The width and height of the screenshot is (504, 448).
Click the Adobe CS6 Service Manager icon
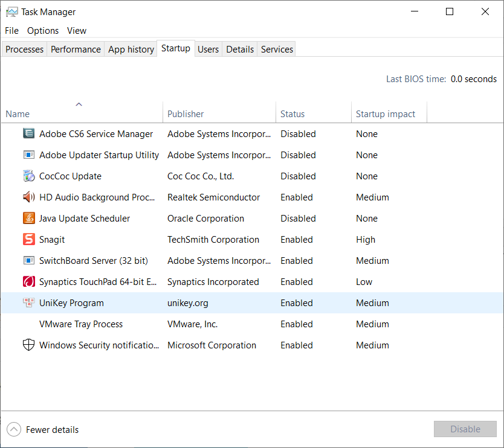pyautogui.click(x=29, y=134)
